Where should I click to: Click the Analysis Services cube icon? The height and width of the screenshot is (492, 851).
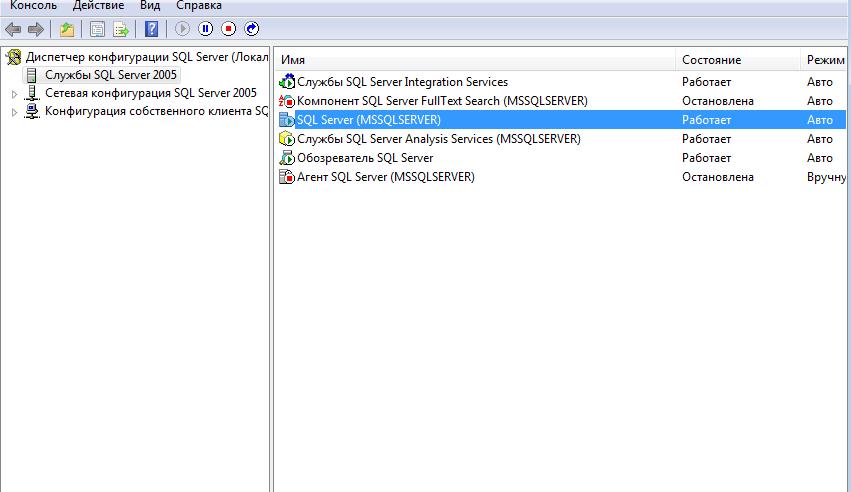point(287,139)
